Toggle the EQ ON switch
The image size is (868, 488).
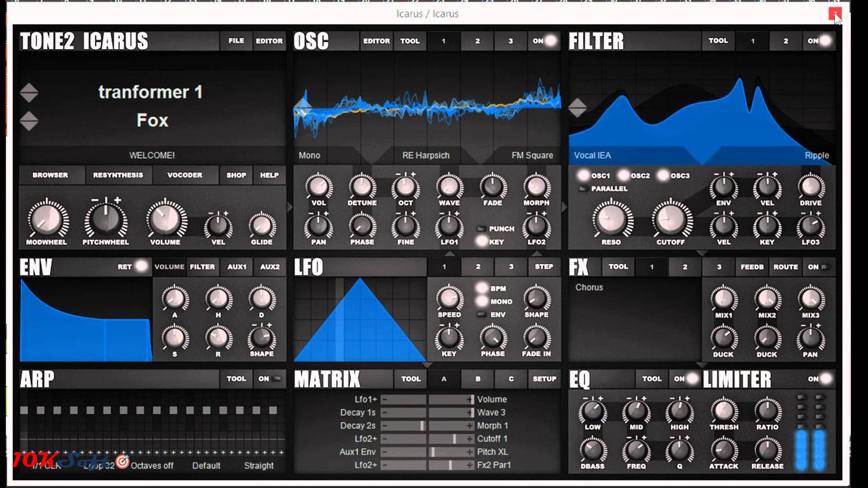click(685, 379)
